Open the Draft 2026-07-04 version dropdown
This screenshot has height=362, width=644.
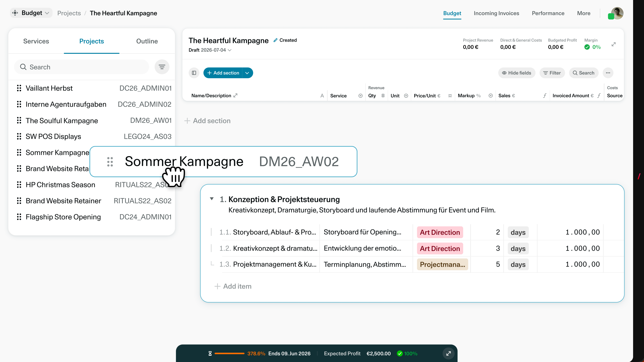coord(210,50)
